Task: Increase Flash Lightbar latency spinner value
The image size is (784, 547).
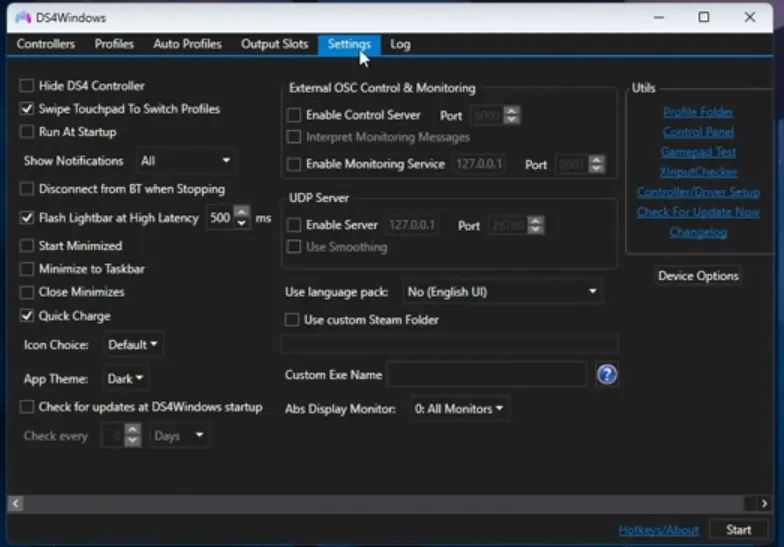Action: 242,213
